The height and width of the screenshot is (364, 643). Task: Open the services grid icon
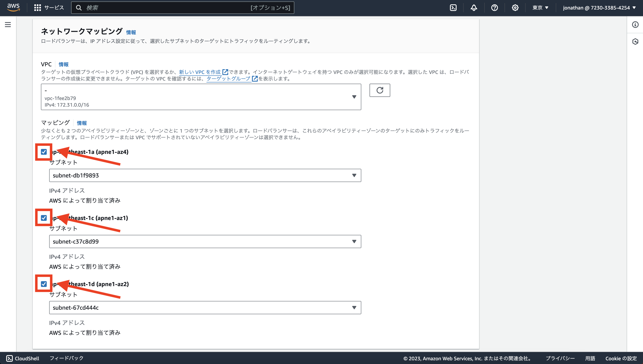pyautogui.click(x=37, y=7)
